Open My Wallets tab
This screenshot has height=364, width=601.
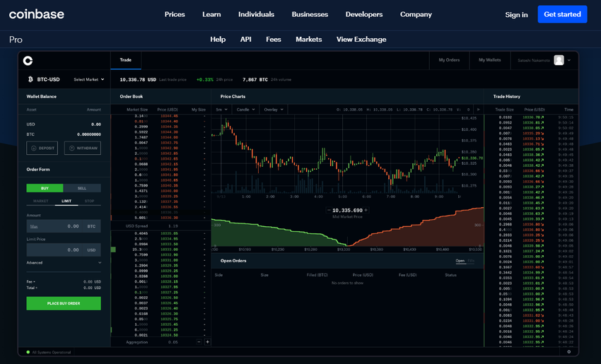[490, 60]
